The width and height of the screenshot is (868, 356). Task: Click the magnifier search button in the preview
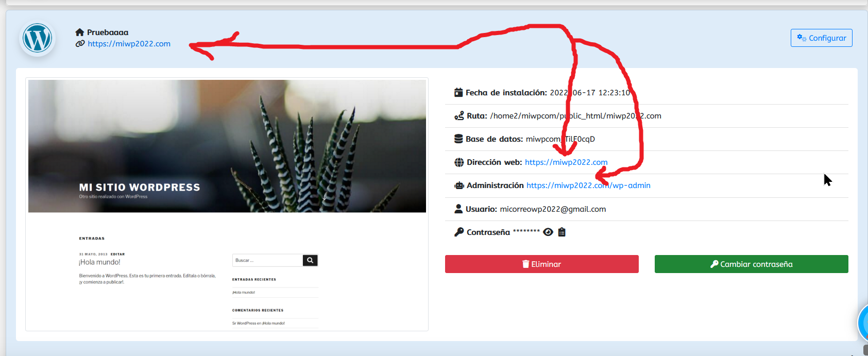(x=310, y=260)
